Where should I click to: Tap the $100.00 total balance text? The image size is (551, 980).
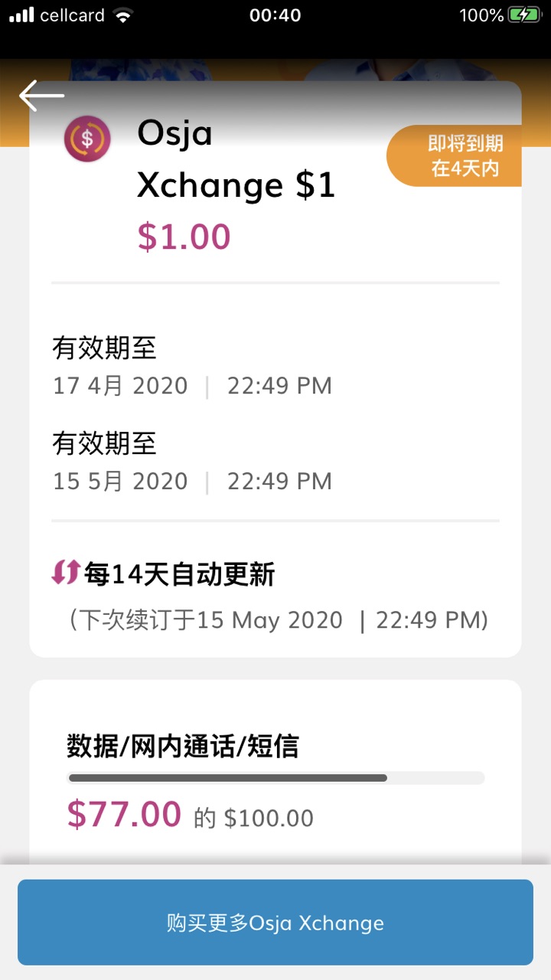269,818
